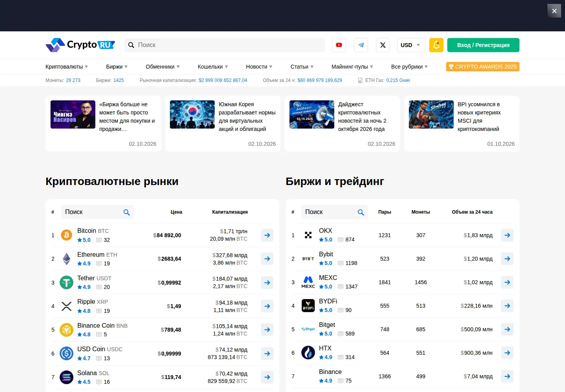Open the arrow button for Bitcoin row
This screenshot has width=565, height=392.
pos(267,235)
